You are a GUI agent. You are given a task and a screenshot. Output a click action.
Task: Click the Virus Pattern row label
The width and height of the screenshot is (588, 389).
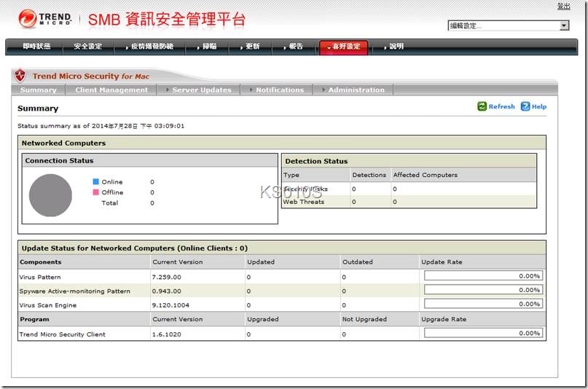coord(40,278)
